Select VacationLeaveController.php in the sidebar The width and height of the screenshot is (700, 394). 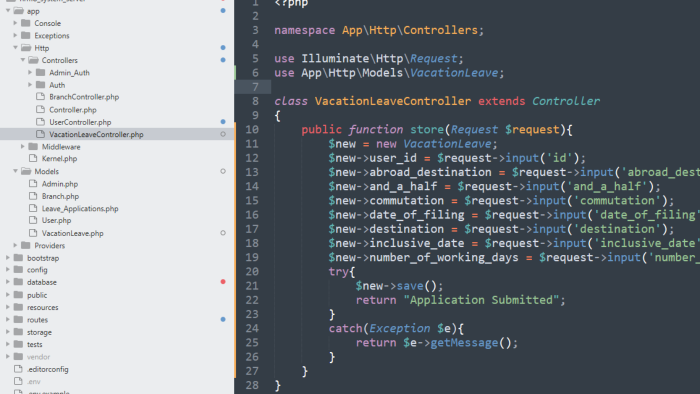(96, 134)
